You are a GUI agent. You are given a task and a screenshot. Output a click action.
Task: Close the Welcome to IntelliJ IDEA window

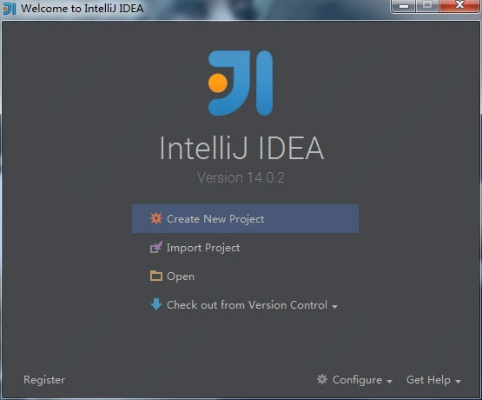click(x=460, y=5)
